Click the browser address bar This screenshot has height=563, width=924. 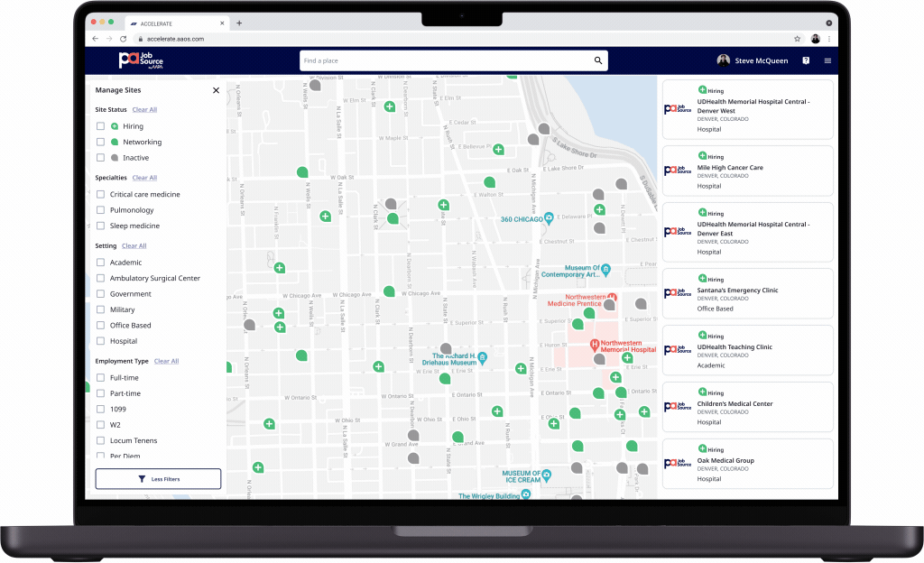click(463, 39)
